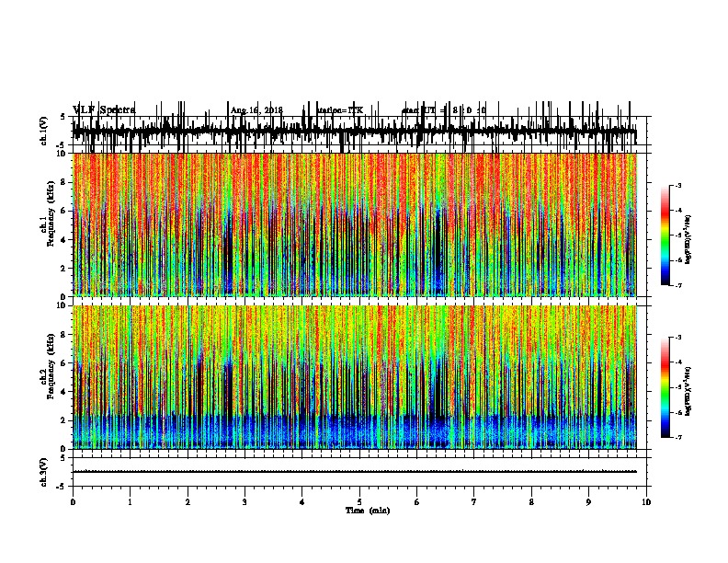The image size is (728, 563).
Task: Click the time-axis tick label "8"
Action: pyautogui.click(x=531, y=502)
